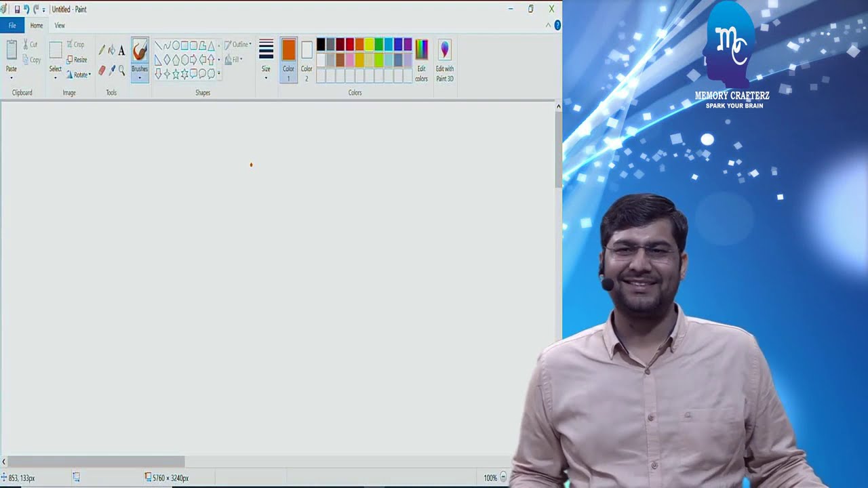Pick the green color swatch
The width and height of the screenshot is (868, 488).
[x=378, y=44]
